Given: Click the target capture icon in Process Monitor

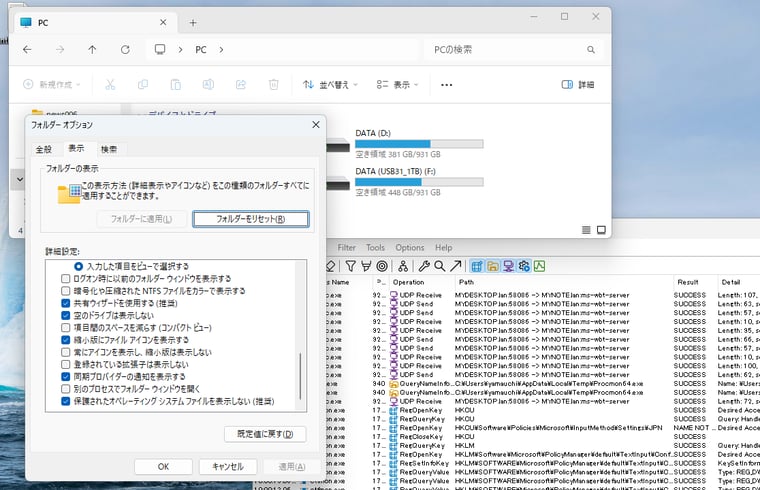Looking at the screenshot, I should coord(382,266).
